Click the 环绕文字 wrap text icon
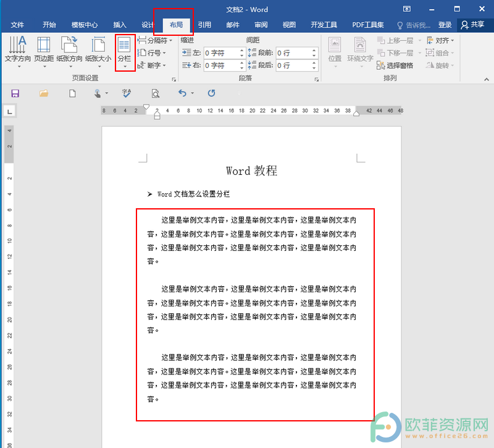The image size is (494, 448). [360, 44]
